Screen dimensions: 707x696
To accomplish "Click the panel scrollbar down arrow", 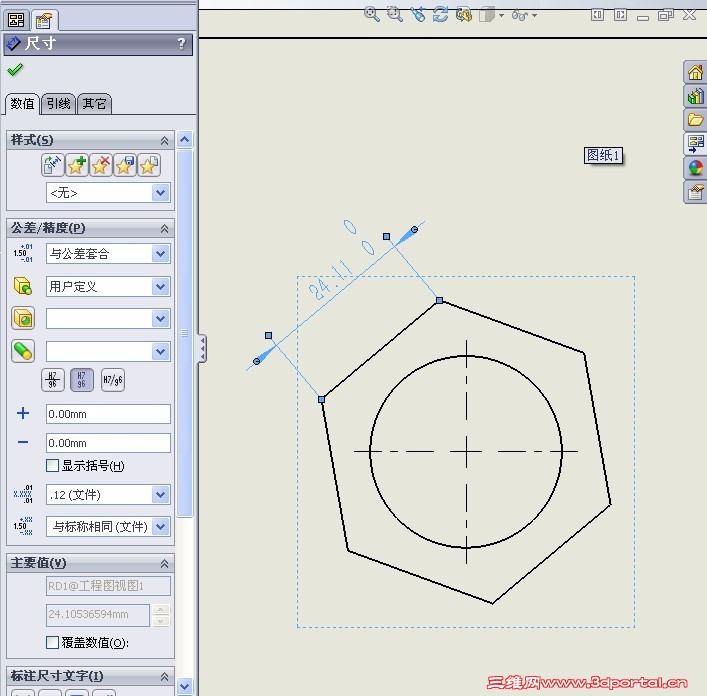I will (184, 686).
